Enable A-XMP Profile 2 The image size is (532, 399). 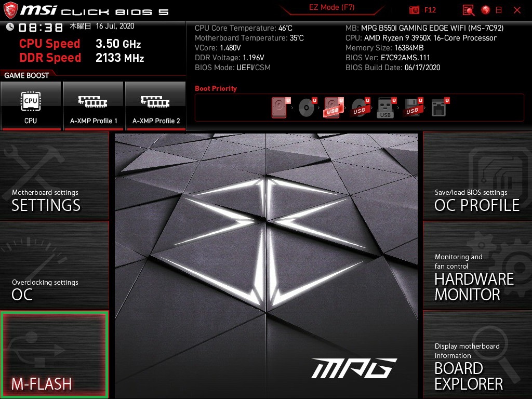pos(156,105)
